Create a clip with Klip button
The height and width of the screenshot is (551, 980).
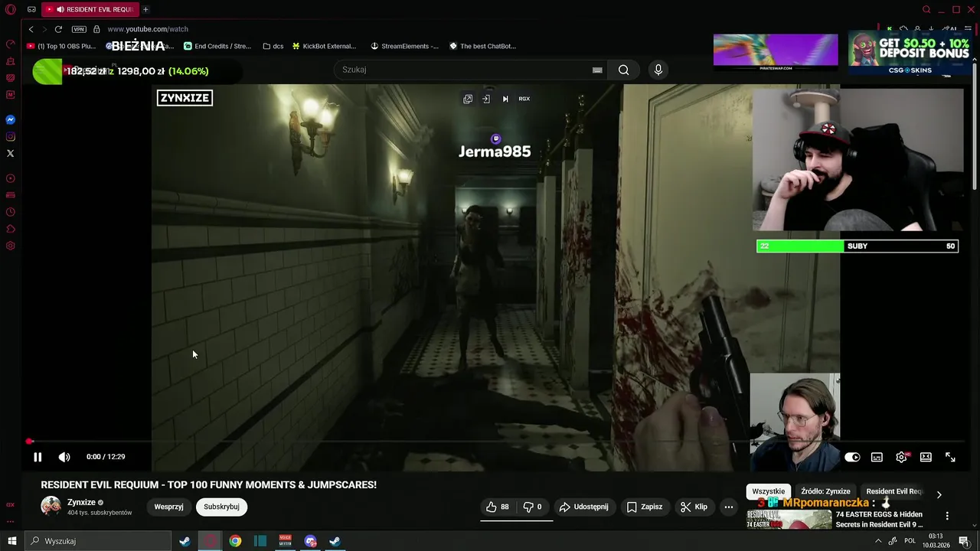click(x=694, y=507)
